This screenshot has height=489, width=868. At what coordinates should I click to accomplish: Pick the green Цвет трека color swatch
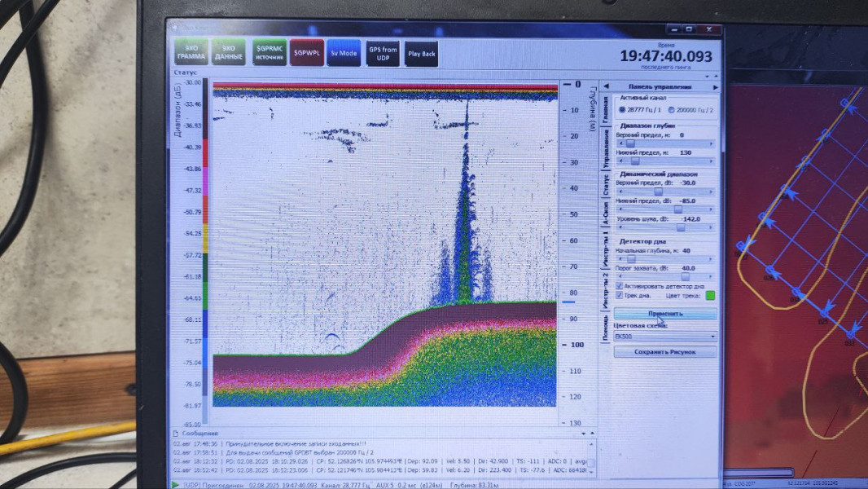[x=709, y=295]
